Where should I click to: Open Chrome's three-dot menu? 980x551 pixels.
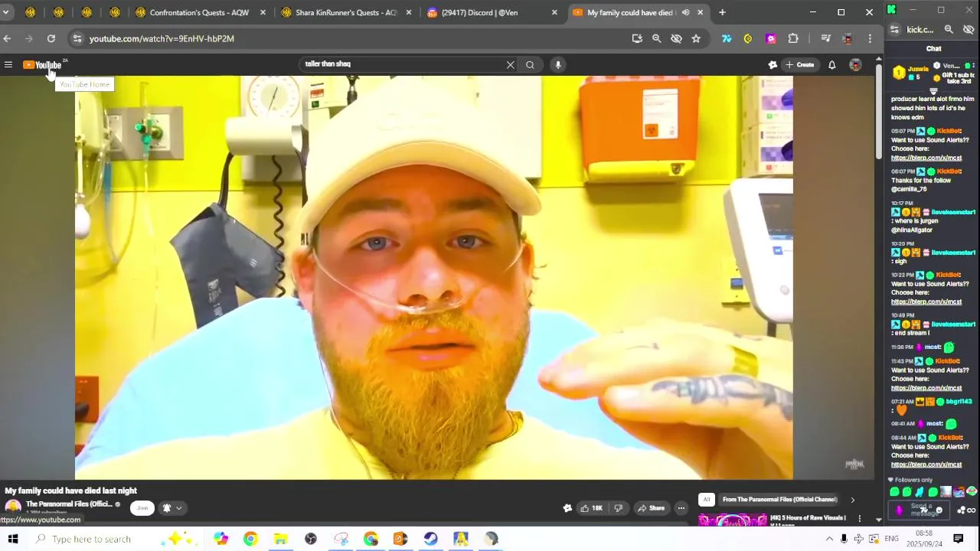[x=870, y=38]
